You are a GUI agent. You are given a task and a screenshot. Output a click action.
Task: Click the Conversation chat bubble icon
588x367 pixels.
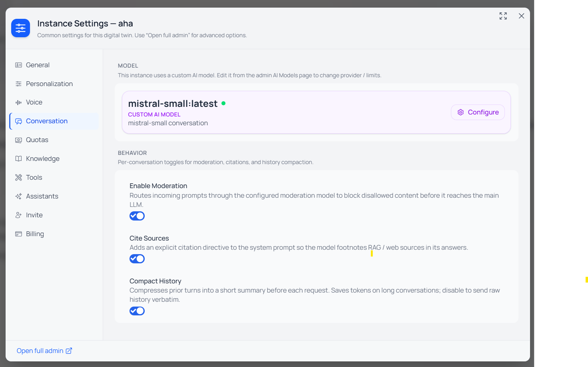click(x=18, y=121)
